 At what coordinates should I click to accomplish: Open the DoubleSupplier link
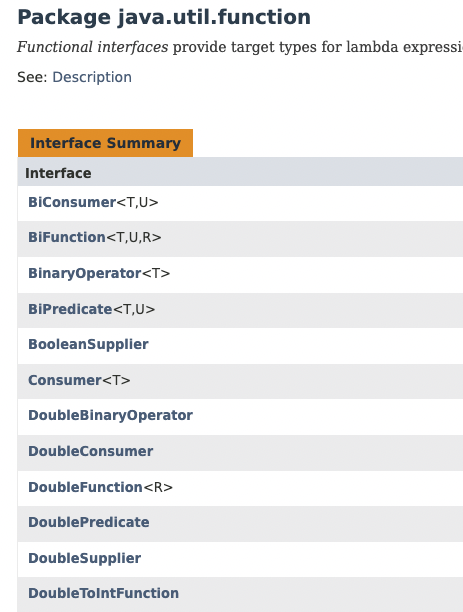pyautogui.click(x=85, y=558)
